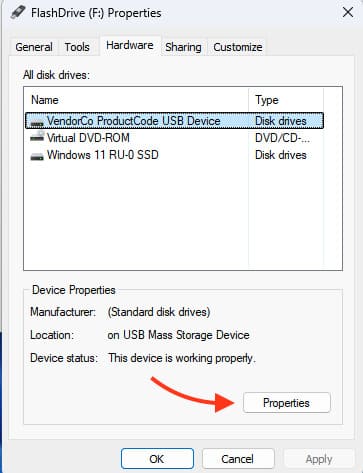Click the Windows 11 RU-0 SSD icon
Screen dimensions: 363x473
click(37, 156)
